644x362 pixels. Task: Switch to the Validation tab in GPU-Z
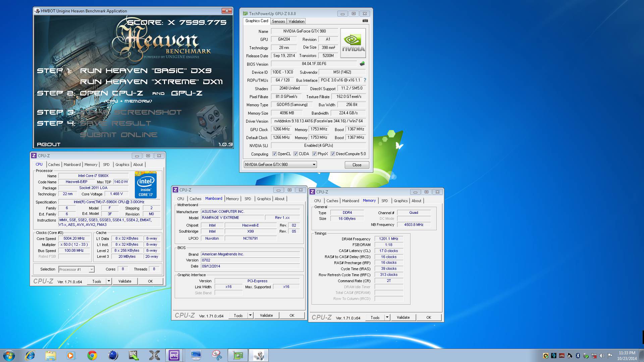[297, 21]
